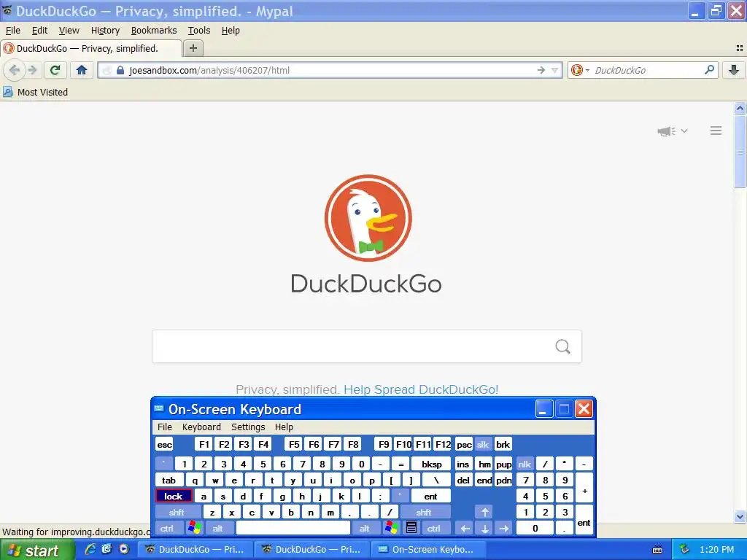Viewport: 747px width, 560px height.
Task: Click the left arrow key
Action: [465, 529]
